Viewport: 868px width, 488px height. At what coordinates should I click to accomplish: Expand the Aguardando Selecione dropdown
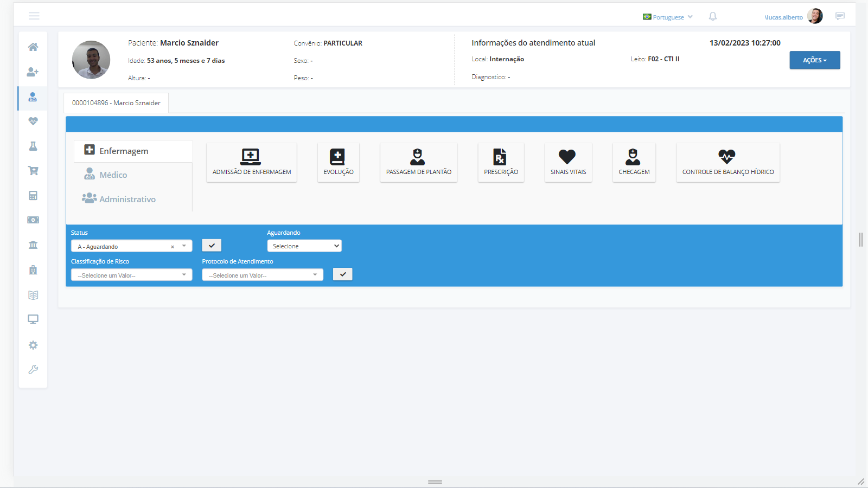tap(304, 246)
